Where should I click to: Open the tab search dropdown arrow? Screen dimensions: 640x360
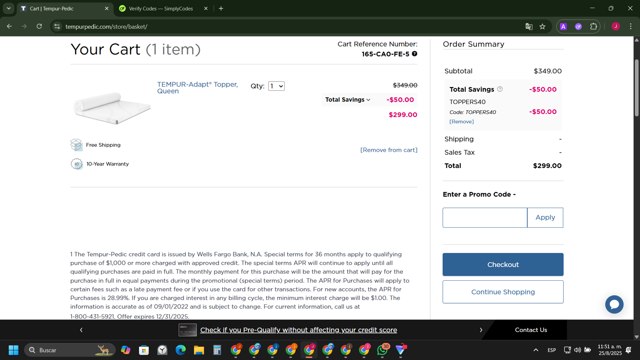pyautogui.click(x=9, y=8)
